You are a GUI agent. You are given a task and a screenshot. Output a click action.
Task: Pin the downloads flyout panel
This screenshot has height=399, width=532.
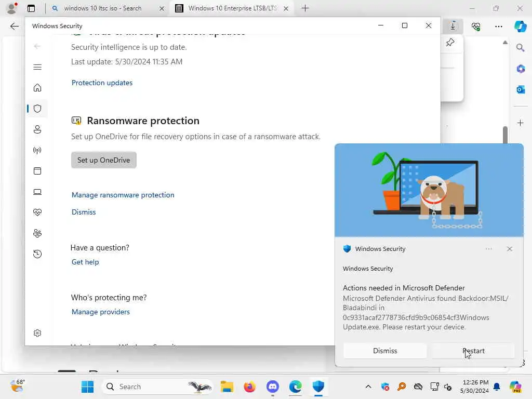(x=450, y=43)
